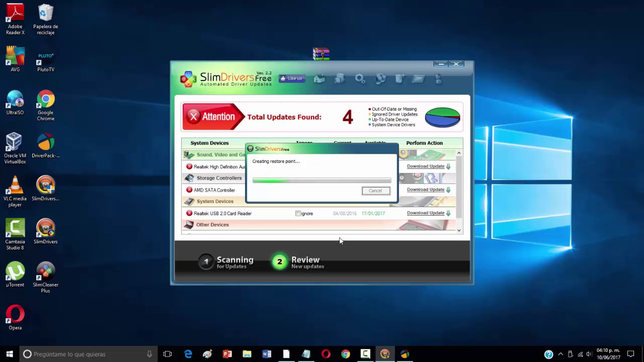This screenshot has height=362, width=644.
Task: Open Word from the taskbar
Action: 267,354
